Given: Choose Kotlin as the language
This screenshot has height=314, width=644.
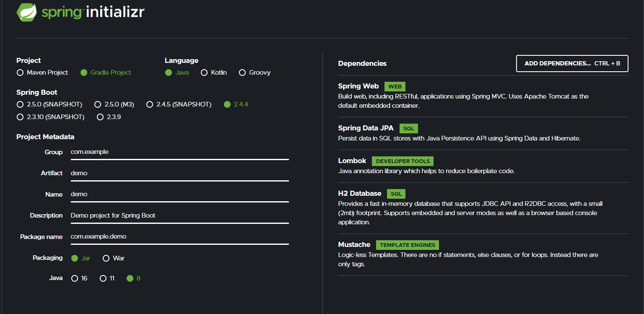Looking at the screenshot, I should tap(204, 73).
